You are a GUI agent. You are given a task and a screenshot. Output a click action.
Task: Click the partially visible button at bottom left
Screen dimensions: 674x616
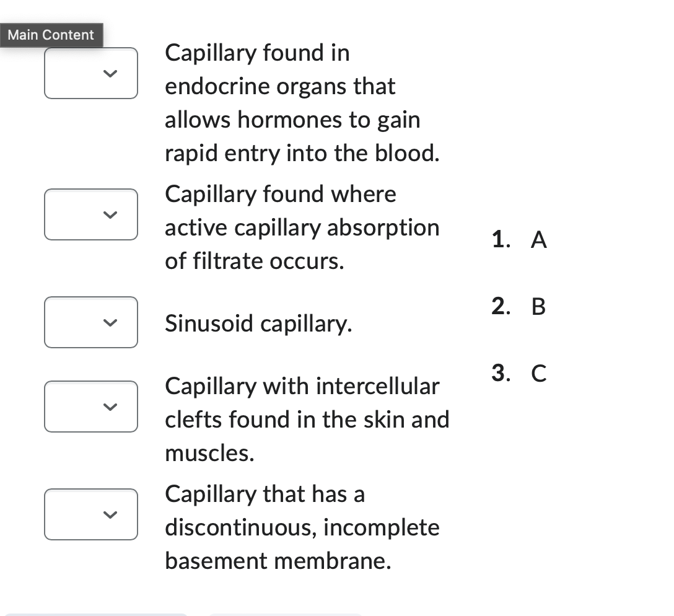click(x=96, y=614)
